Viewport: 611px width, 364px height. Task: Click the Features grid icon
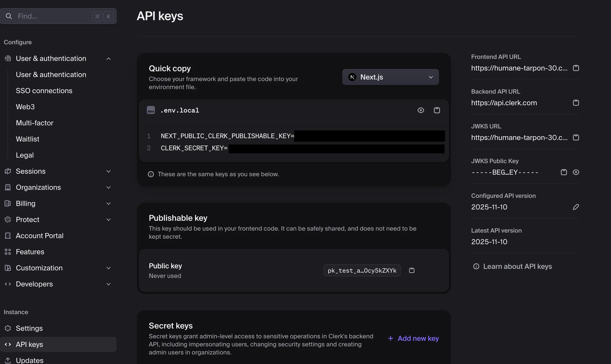pos(8,252)
